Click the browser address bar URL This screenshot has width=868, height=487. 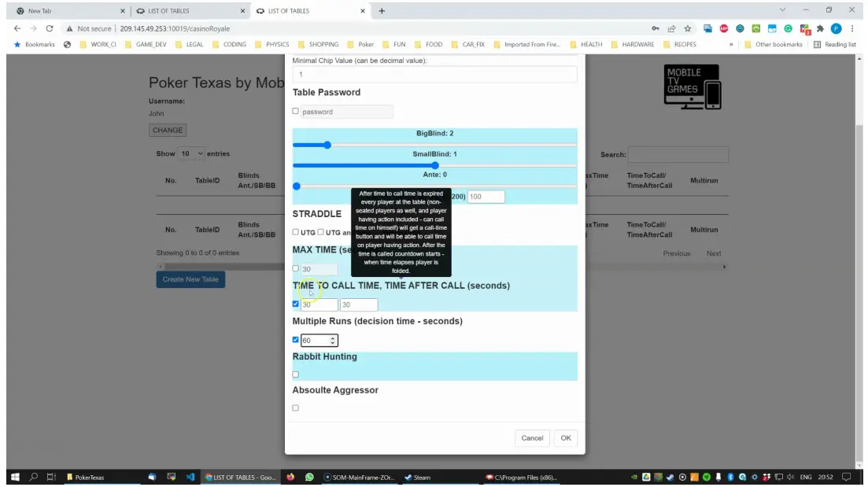175,29
